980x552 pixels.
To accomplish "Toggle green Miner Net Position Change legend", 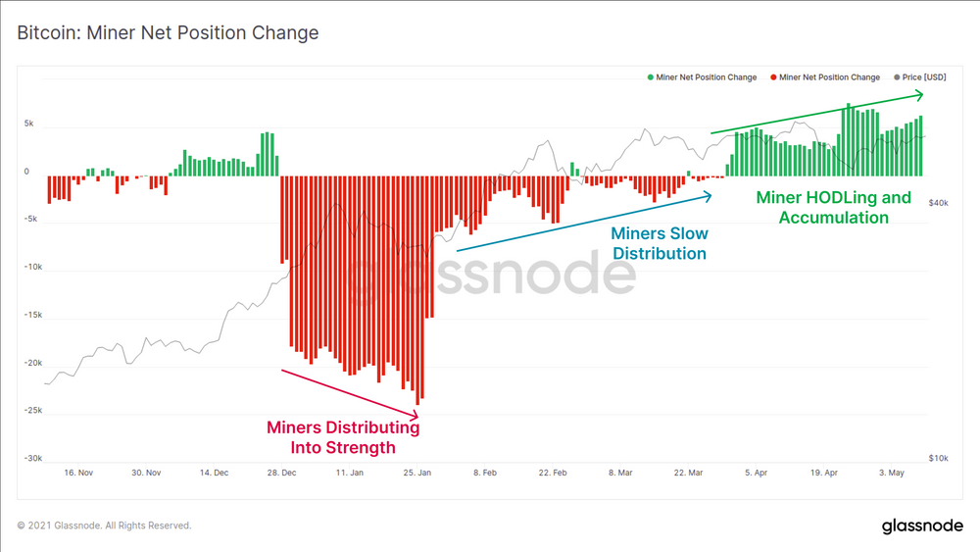I will point(702,77).
